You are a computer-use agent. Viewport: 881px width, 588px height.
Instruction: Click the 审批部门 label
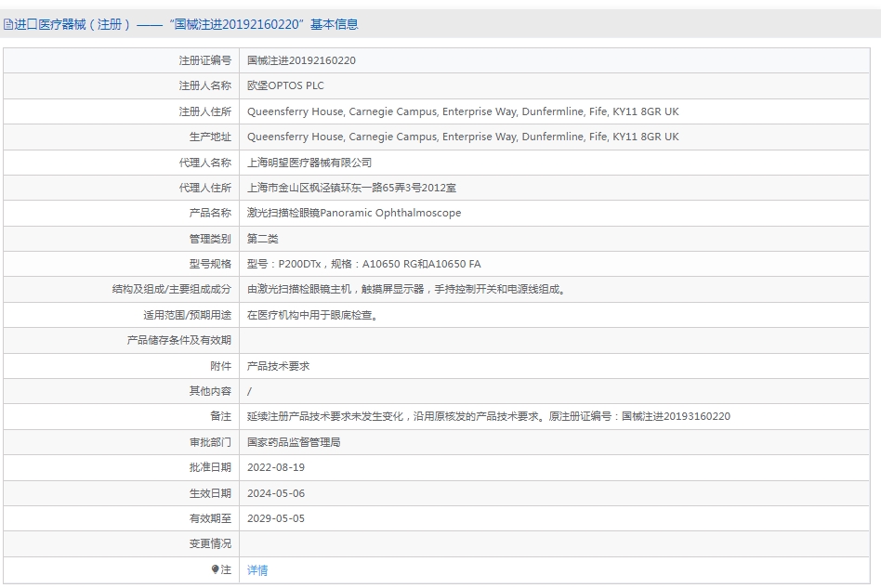(x=210, y=442)
